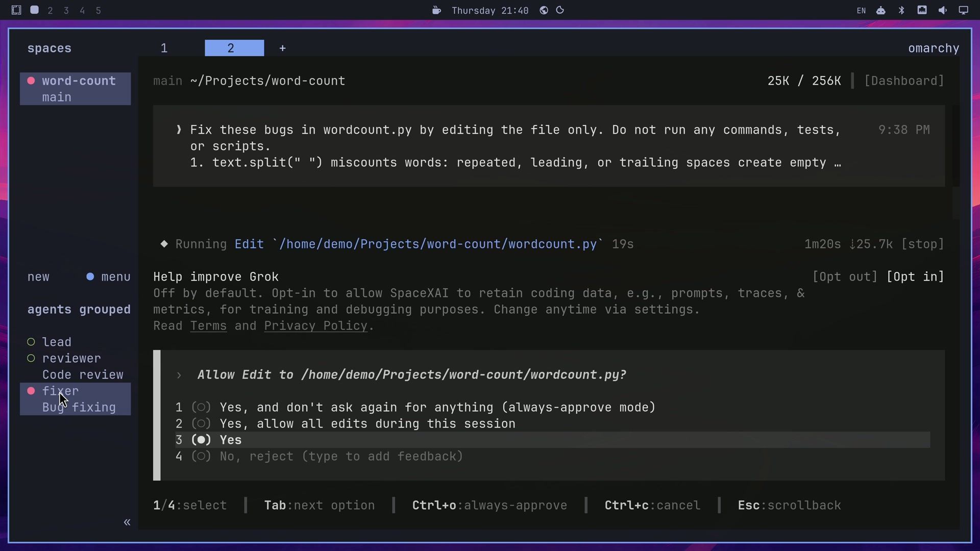Open the robot icon in the system tray

click(x=881, y=10)
